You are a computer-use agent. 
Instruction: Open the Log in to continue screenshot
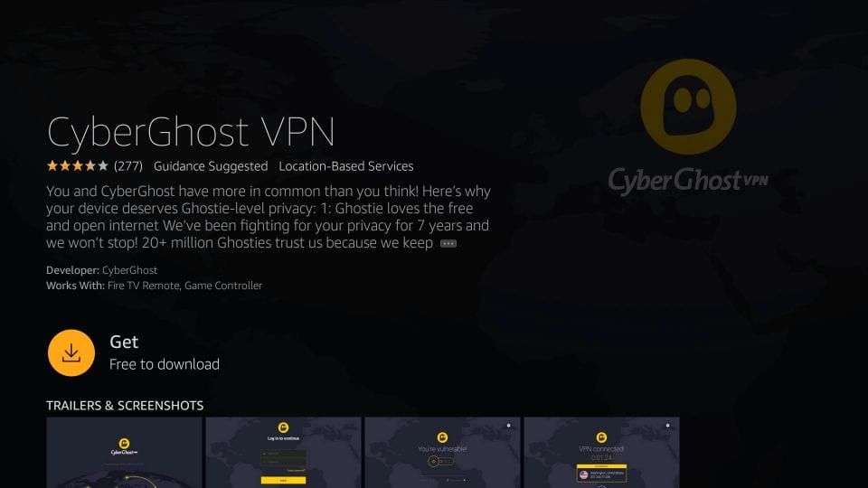click(x=283, y=453)
